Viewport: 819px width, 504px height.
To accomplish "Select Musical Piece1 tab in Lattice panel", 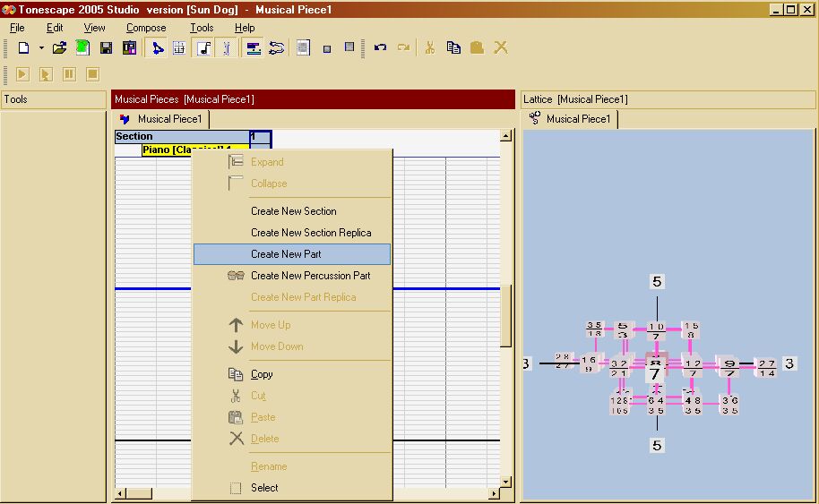I will click(x=571, y=119).
